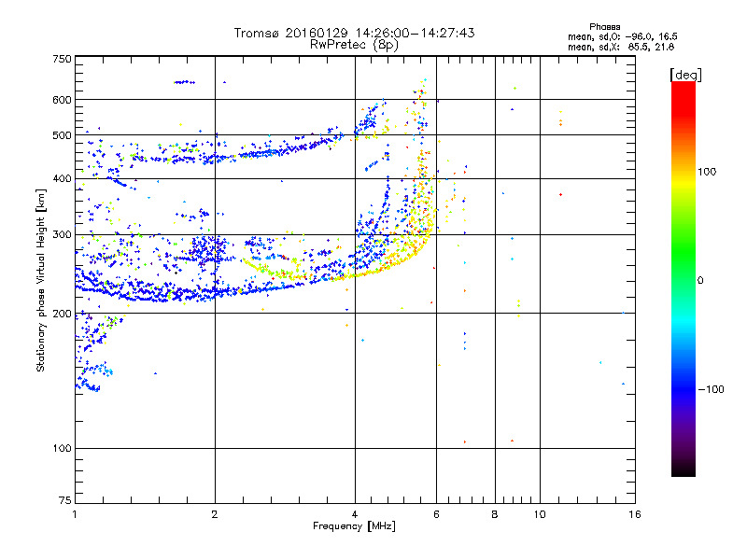Click the y-axis tick label '200'
Screen dimensions: 747x560
[x=62, y=314]
